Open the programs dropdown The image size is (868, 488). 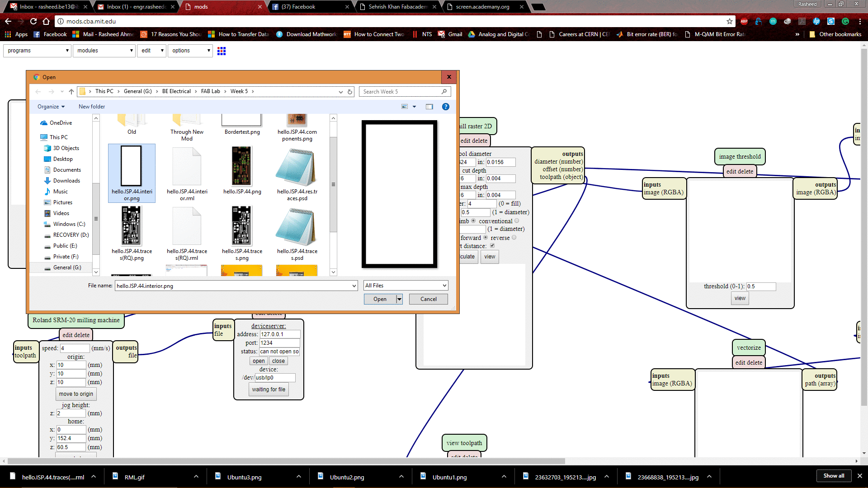[38, 51]
